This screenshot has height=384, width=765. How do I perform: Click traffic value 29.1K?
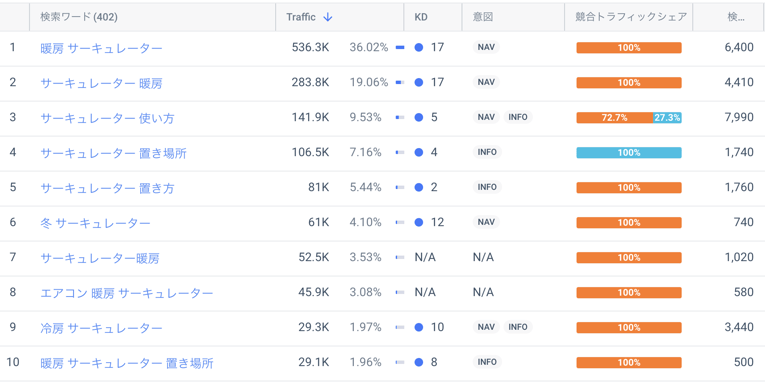coord(314,363)
